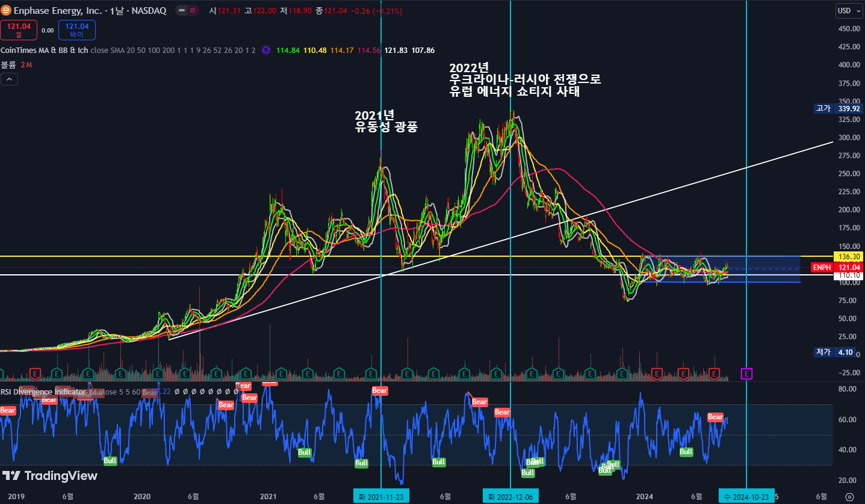
Task: Open chart settings hexagon icon in bottom-right corner
Action: click(849, 497)
